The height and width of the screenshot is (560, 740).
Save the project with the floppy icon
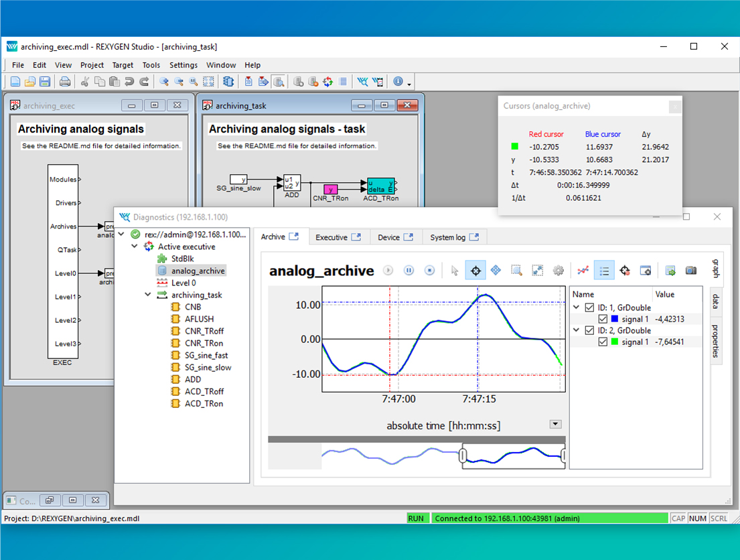tap(45, 82)
